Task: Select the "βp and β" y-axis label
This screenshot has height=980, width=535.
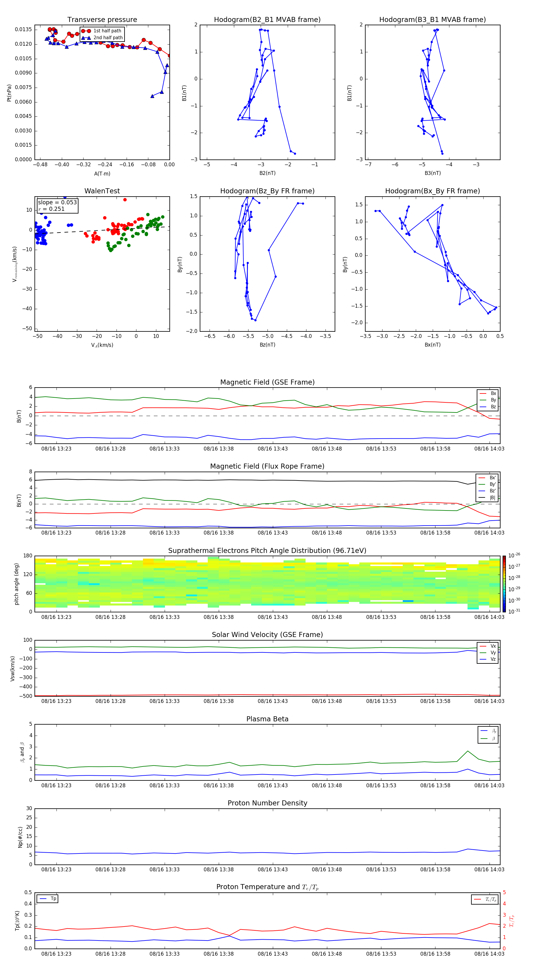Action: pos(23,753)
